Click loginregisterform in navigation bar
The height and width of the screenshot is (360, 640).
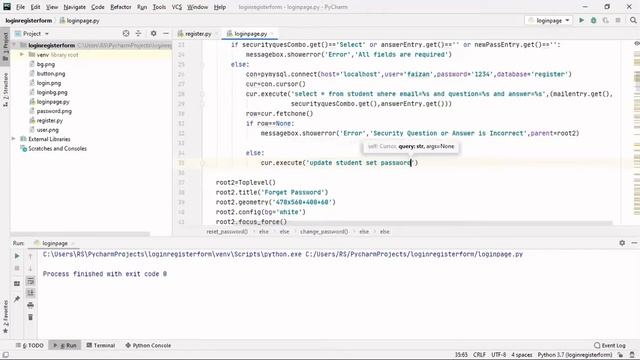point(29,20)
